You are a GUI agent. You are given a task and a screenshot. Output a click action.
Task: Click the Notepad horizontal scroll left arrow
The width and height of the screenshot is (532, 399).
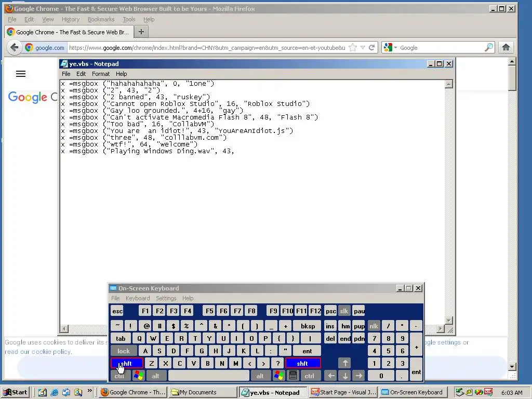coord(64,329)
